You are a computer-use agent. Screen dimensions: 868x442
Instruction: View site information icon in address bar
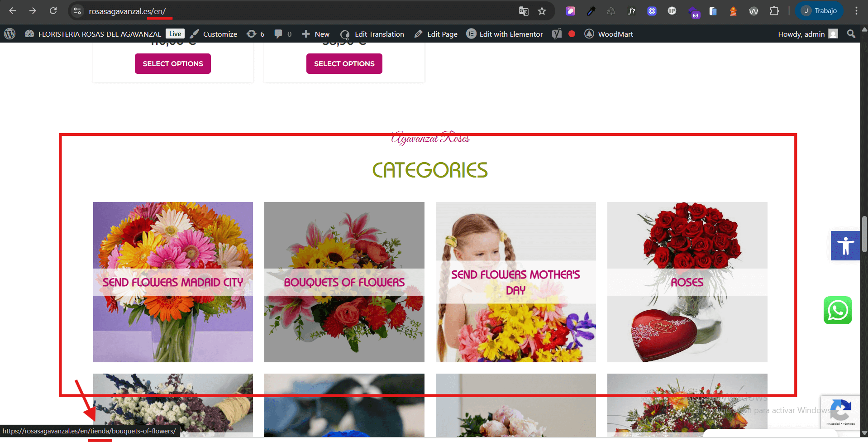[x=77, y=11]
